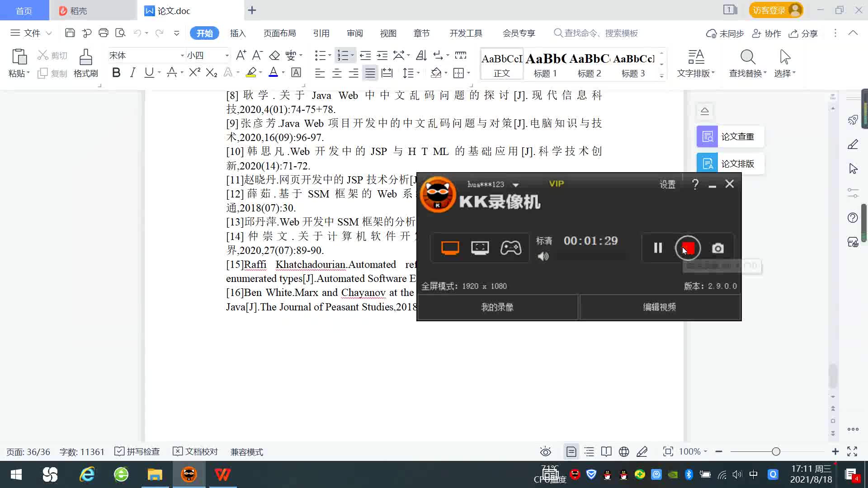This screenshot has height=488, width=868.
Task: Select the full screen recording mode icon
Action: click(450, 248)
